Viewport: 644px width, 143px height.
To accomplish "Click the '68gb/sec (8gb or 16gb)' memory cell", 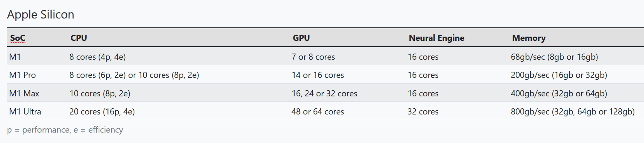I will 554,57.
